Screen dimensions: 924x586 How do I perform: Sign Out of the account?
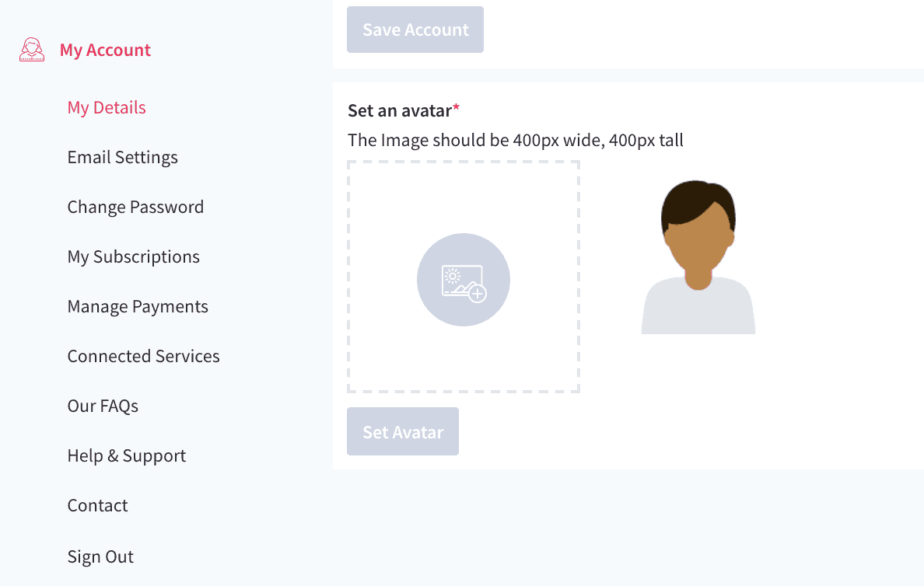click(x=100, y=556)
